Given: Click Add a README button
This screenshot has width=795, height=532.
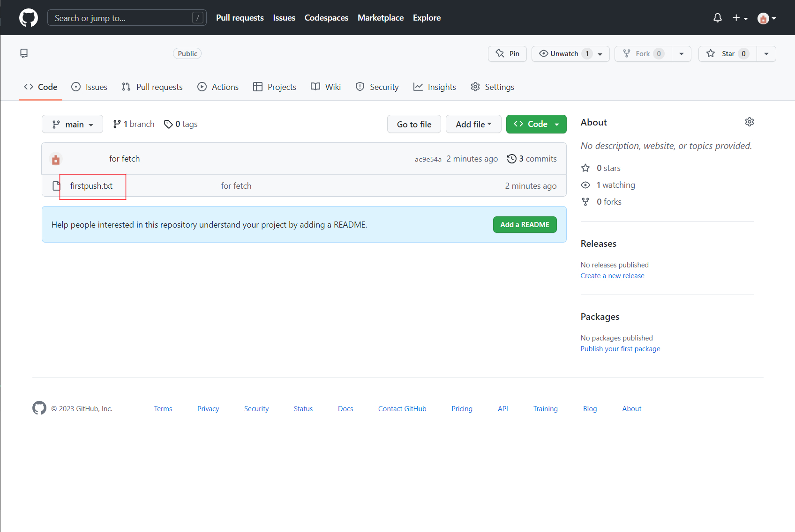Looking at the screenshot, I should click(525, 225).
